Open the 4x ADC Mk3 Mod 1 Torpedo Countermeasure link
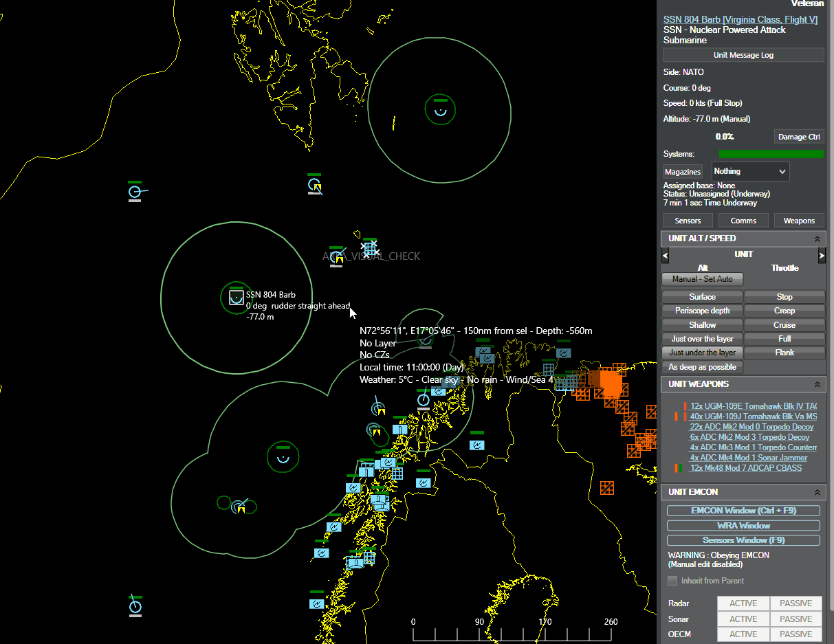Viewport: 834px width, 644px height. click(x=754, y=447)
